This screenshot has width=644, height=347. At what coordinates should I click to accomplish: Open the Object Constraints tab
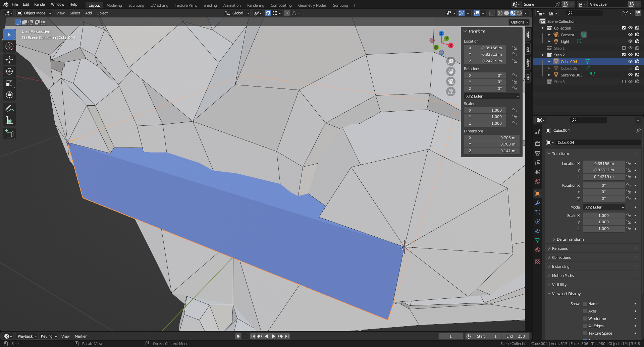point(538,231)
